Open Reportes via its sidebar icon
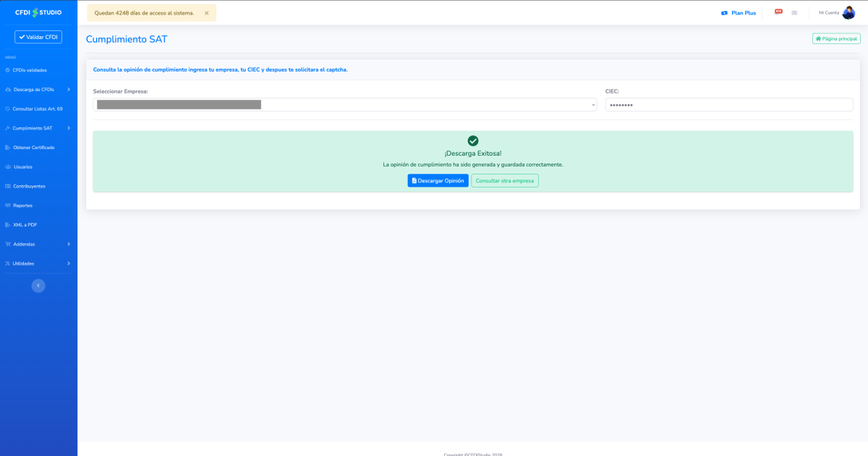This screenshot has height=456, width=868. point(7,206)
